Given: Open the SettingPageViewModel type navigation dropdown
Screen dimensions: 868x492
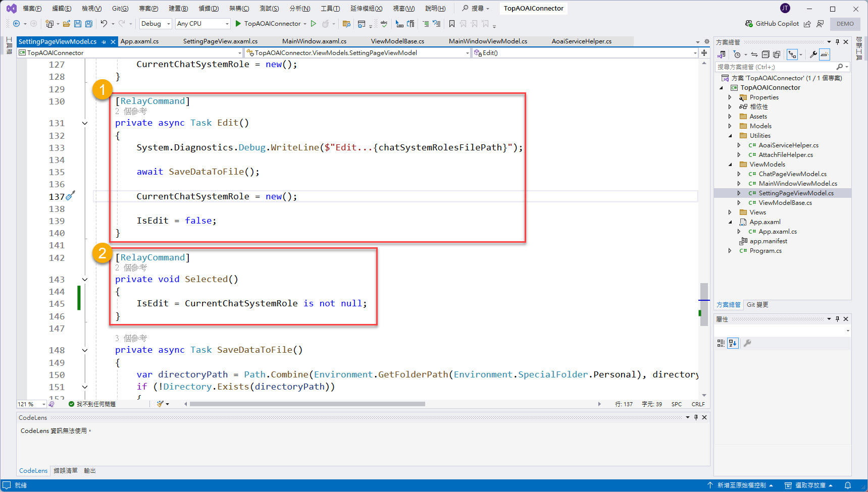Looking at the screenshot, I should click(358, 52).
